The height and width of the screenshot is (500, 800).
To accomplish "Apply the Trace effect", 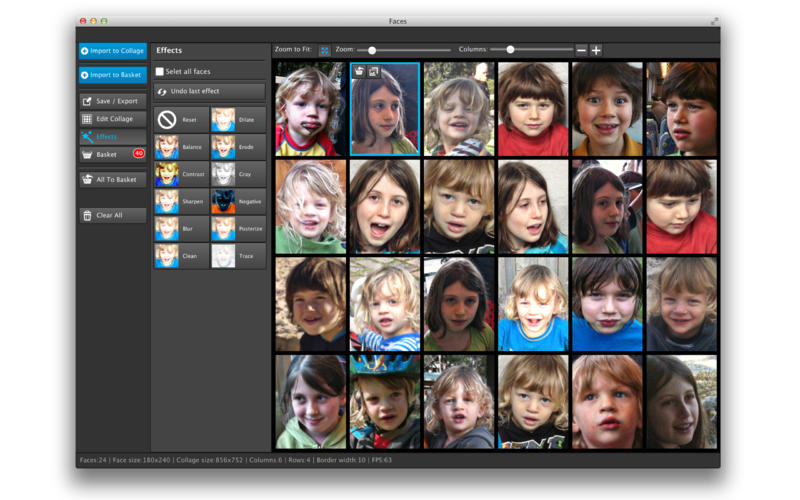I will [223, 256].
